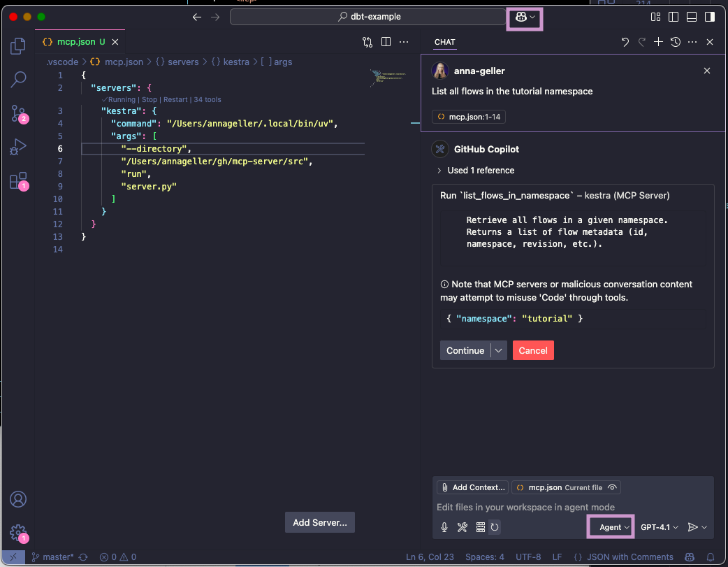Click the red Cancel button
The width and height of the screenshot is (728, 567).
533,350
